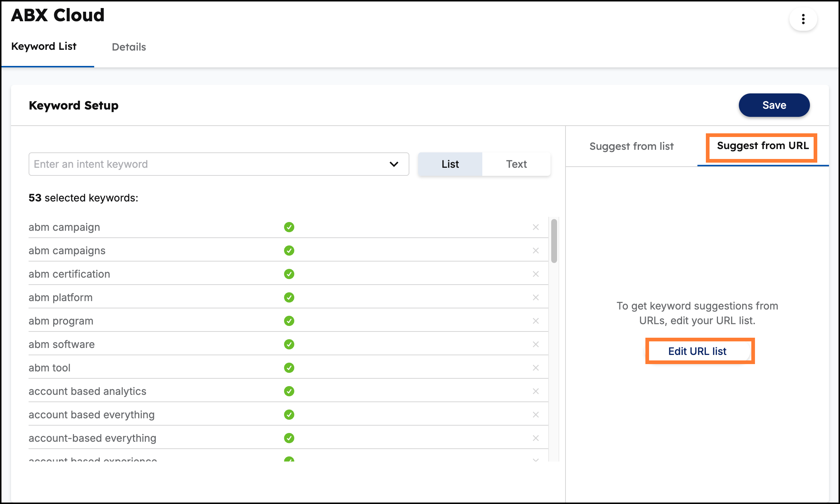
Task: Switch keyword entry to Text mode
Action: pos(516,164)
